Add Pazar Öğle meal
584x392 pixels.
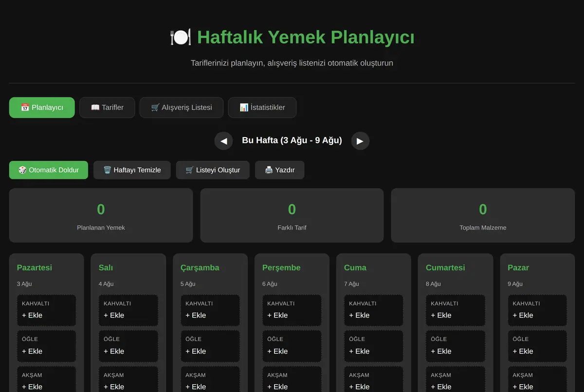537,346
